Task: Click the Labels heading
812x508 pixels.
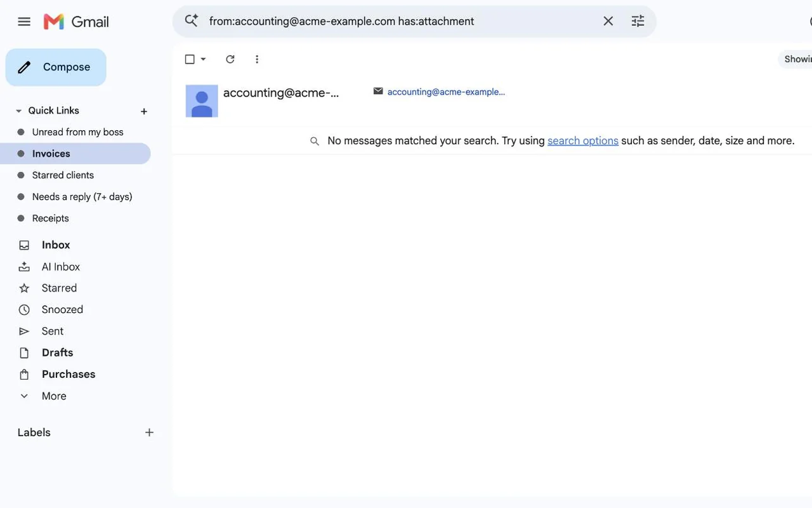Action: point(34,432)
